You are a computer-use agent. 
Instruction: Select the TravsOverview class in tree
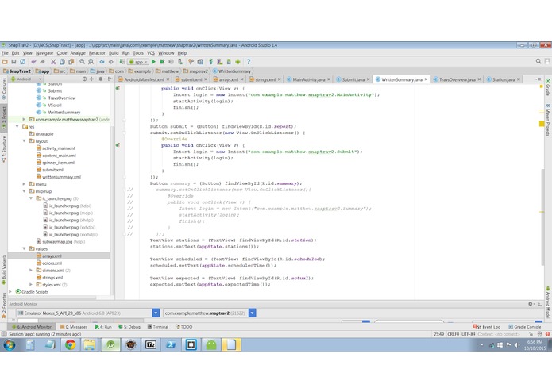click(x=56, y=98)
